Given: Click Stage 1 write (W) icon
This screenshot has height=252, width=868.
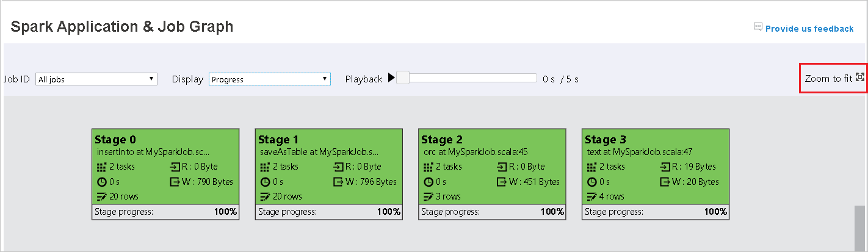Looking at the screenshot, I should [x=338, y=182].
